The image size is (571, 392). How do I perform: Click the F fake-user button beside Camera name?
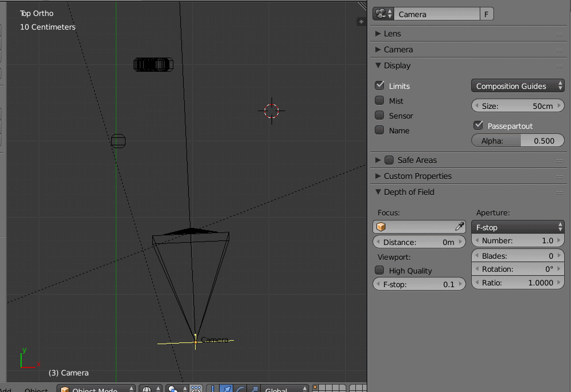pos(486,14)
